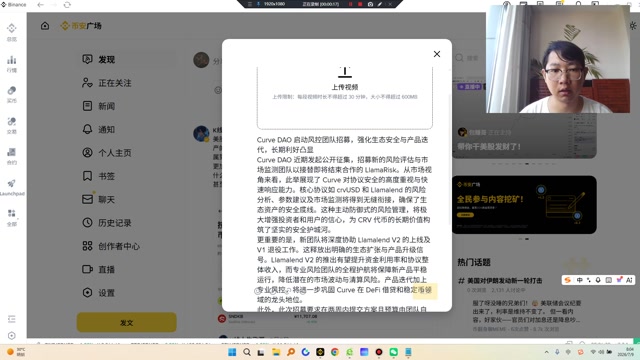This screenshot has width=640, height=360.
Task: Click the 聊天 chat envelope icon
Action: [x=87, y=199]
